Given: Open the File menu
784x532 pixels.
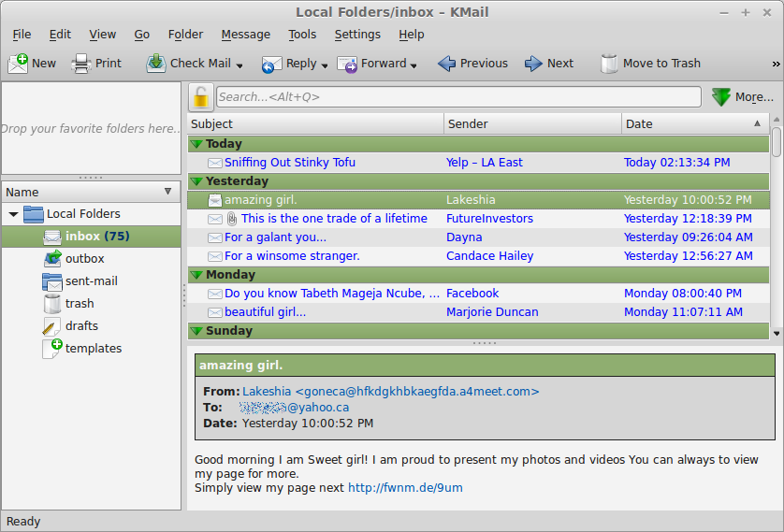Looking at the screenshot, I should point(22,35).
